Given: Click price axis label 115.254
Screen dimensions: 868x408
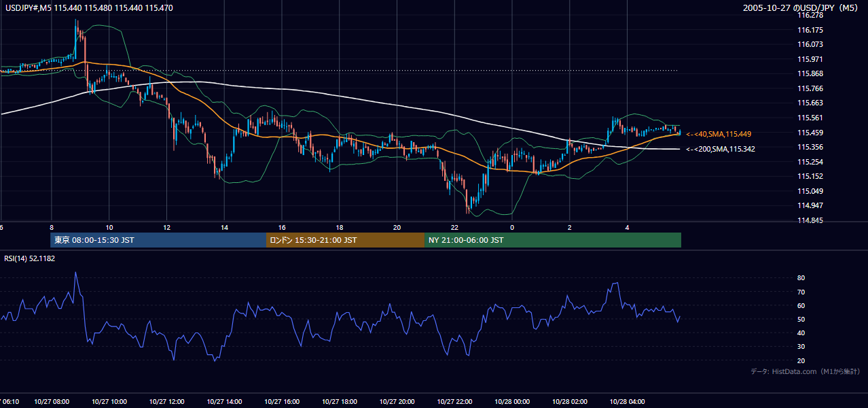Looking at the screenshot, I should click(811, 162).
